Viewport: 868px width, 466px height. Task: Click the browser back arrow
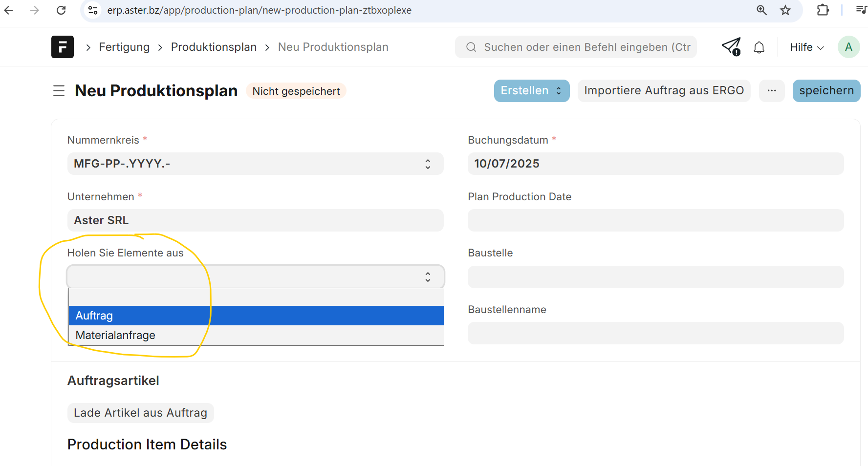coord(9,10)
